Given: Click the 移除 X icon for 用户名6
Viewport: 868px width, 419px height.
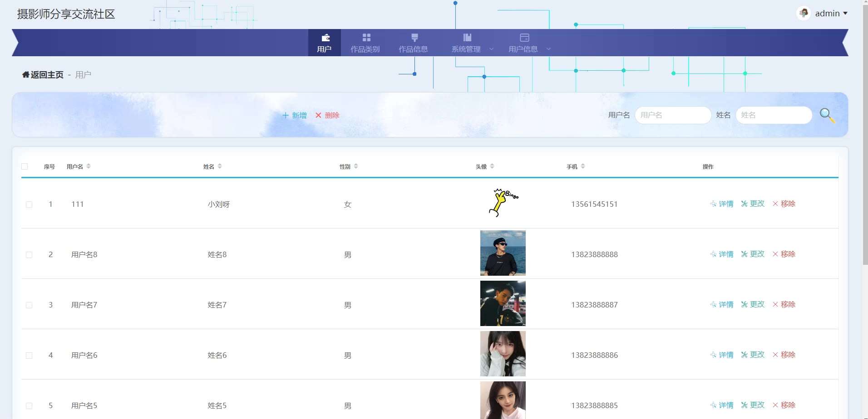Looking at the screenshot, I should tap(775, 355).
